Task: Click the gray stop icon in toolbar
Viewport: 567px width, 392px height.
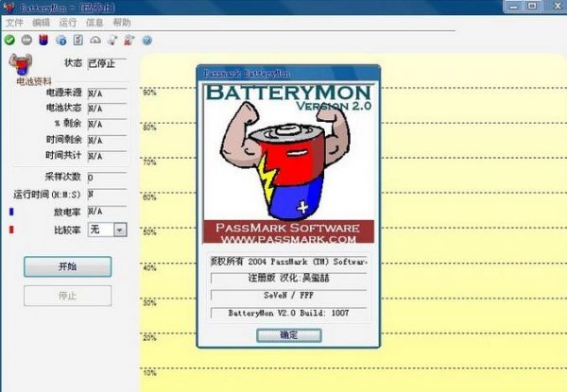Action: [26, 40]
